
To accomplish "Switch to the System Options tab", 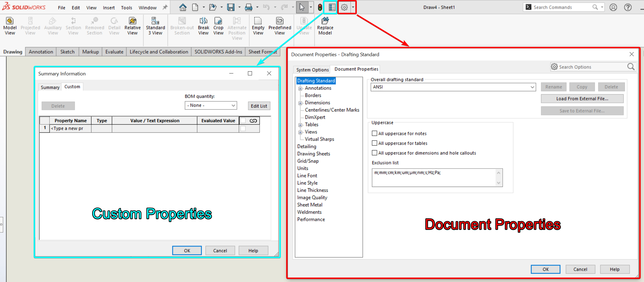I will 312,70.
